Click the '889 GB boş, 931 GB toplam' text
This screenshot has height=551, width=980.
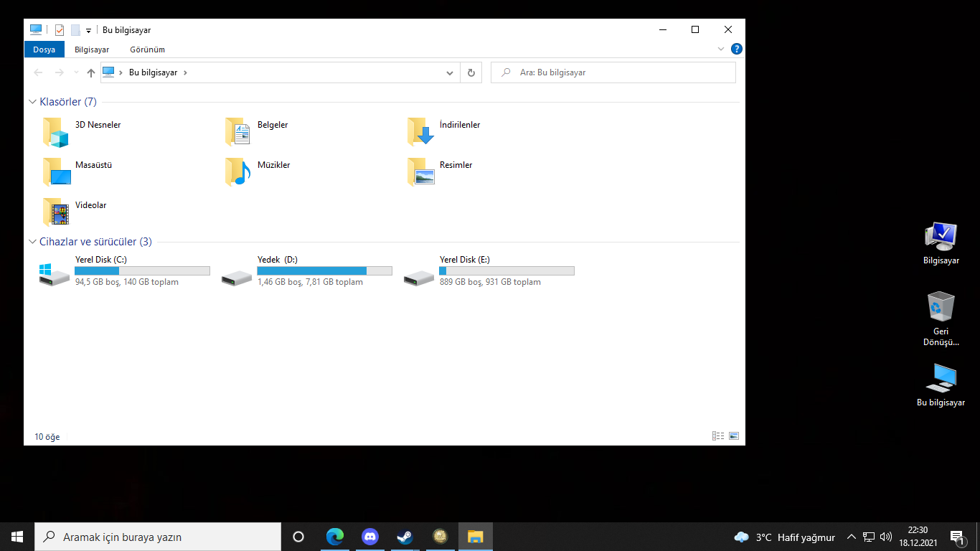pyautogui.click(x=490, y=282)
